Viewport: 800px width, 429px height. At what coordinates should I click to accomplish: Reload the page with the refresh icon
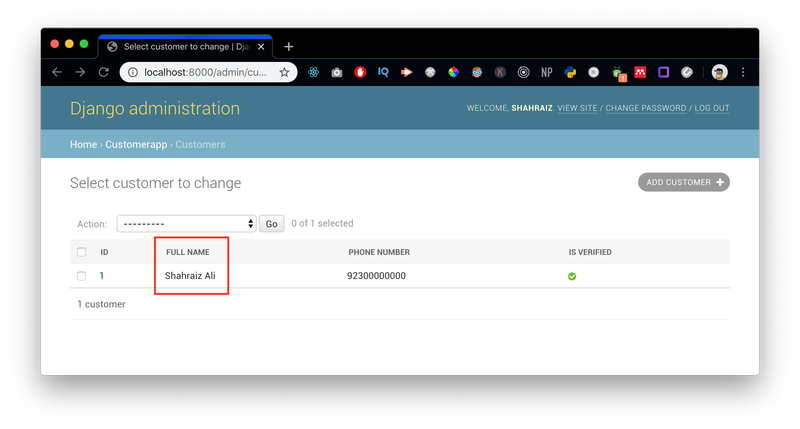tap(104, 72)
